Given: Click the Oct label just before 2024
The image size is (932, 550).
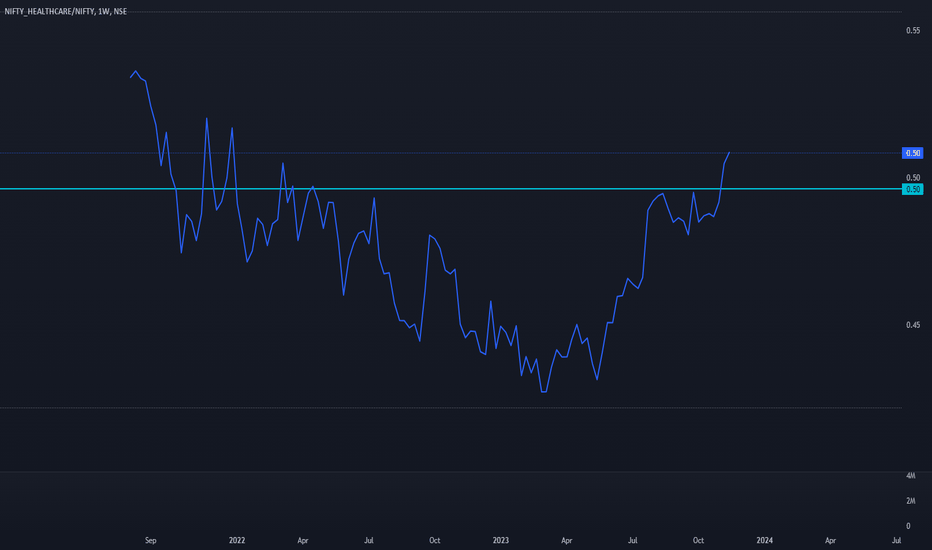Looking at the screenshot, I should pyautogui.click(x=698, y=540).
